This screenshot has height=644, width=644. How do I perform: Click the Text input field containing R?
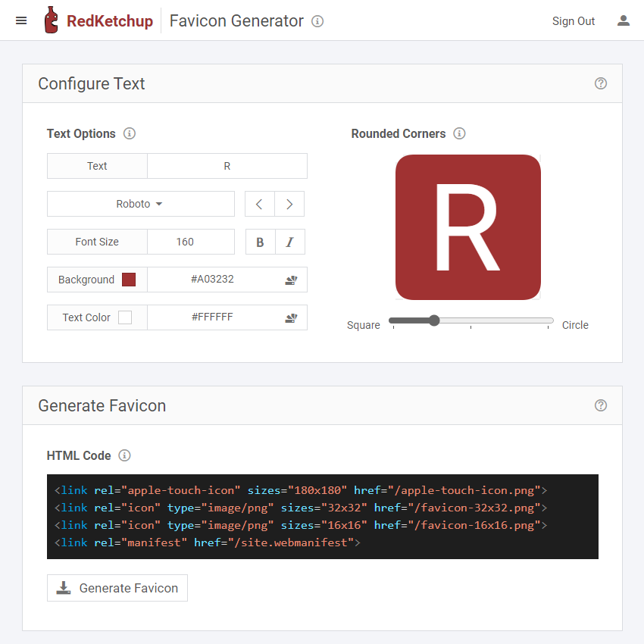click(227, 166)
